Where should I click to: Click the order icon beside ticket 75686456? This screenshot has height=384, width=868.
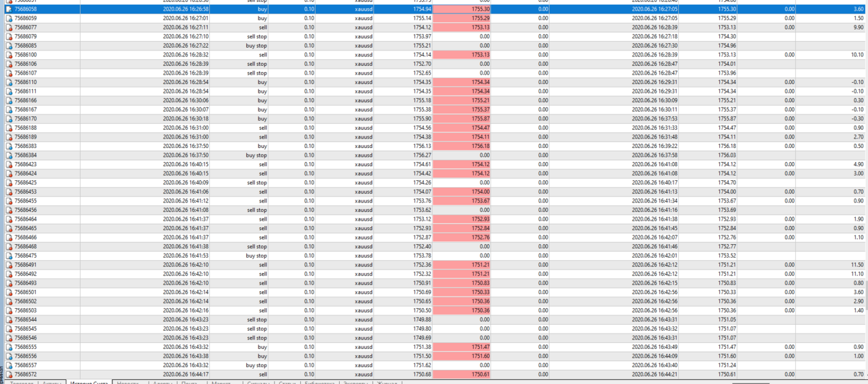coord(9,210)
